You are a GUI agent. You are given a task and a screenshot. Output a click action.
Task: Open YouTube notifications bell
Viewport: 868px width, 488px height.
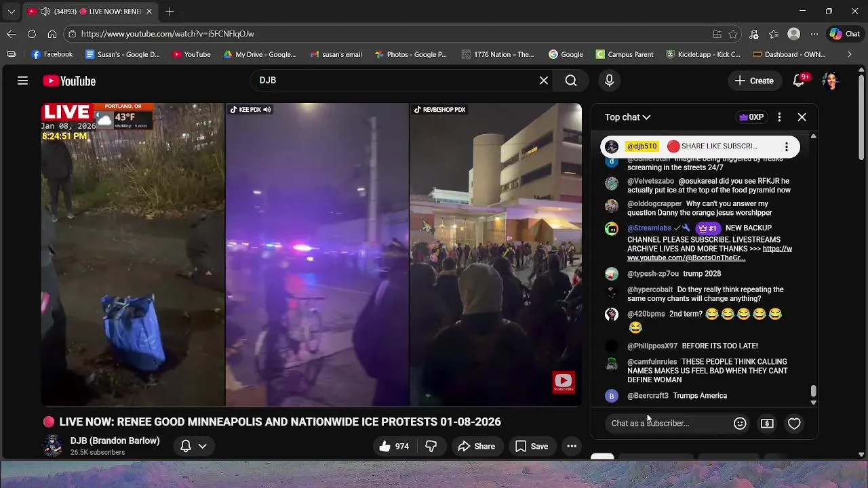click(x=799, y=81)
